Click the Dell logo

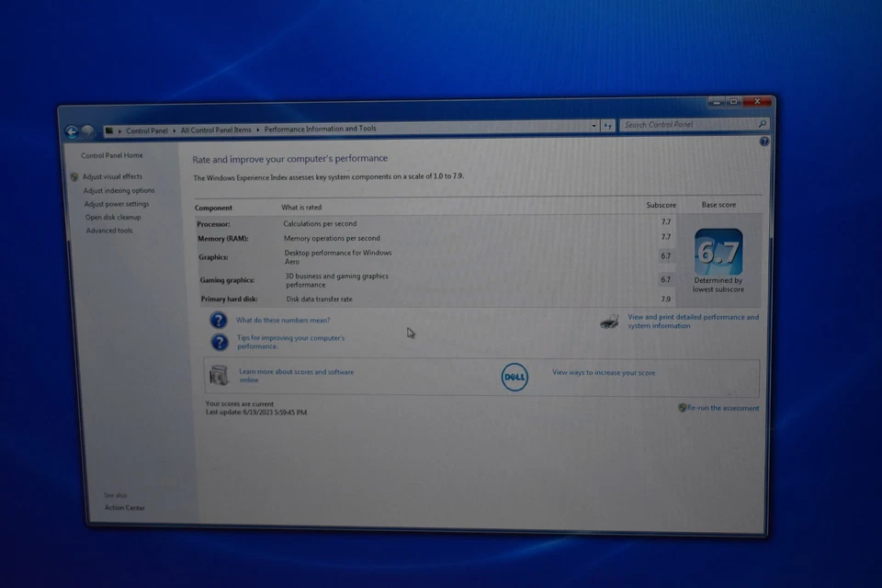514,377
